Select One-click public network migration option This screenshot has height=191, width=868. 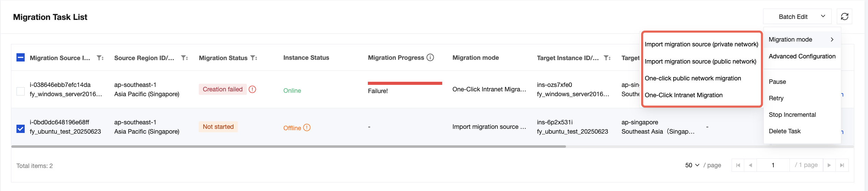[692, 78]
